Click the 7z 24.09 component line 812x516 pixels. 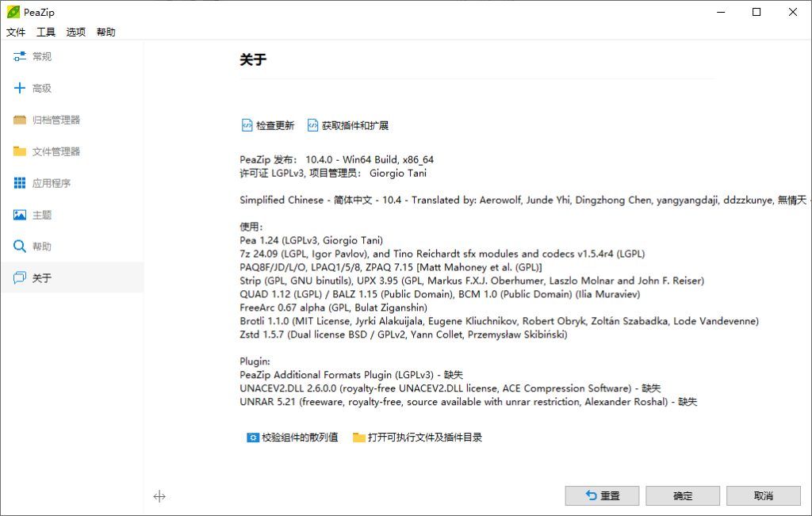(442, 254)
